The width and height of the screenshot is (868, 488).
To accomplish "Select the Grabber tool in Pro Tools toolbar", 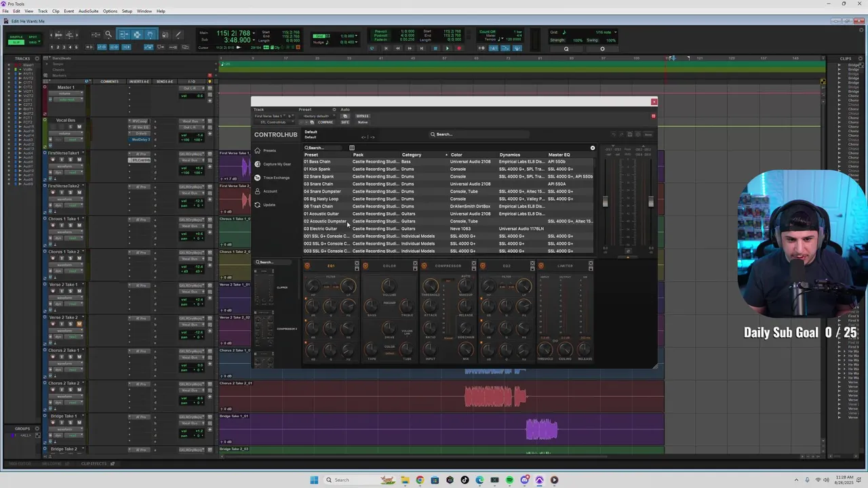I will pos(151,35).
